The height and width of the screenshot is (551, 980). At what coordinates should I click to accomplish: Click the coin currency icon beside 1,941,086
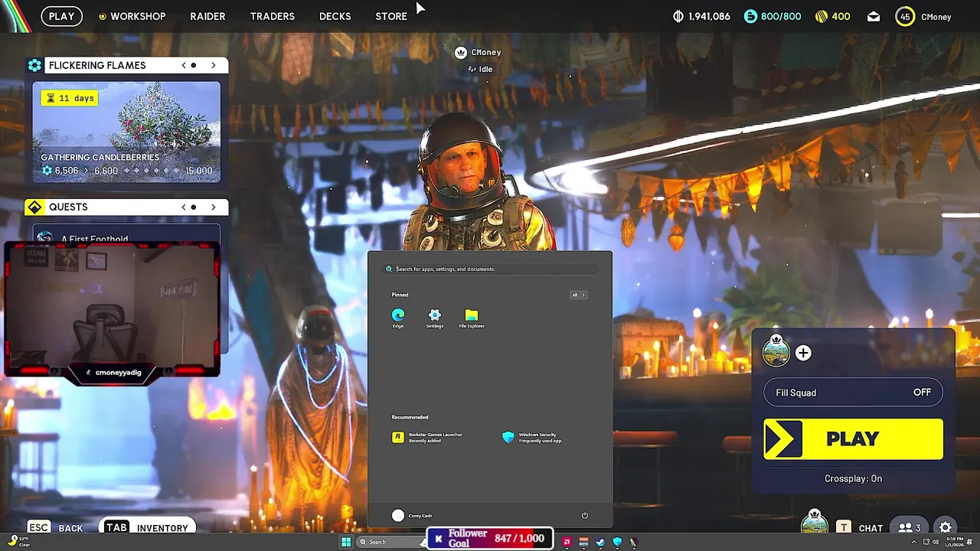click(678, 16)
